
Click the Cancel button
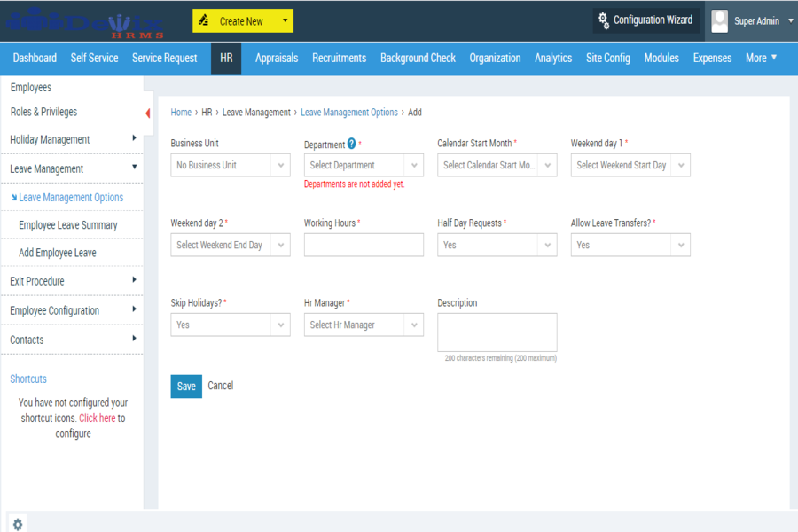click(221, 386)
